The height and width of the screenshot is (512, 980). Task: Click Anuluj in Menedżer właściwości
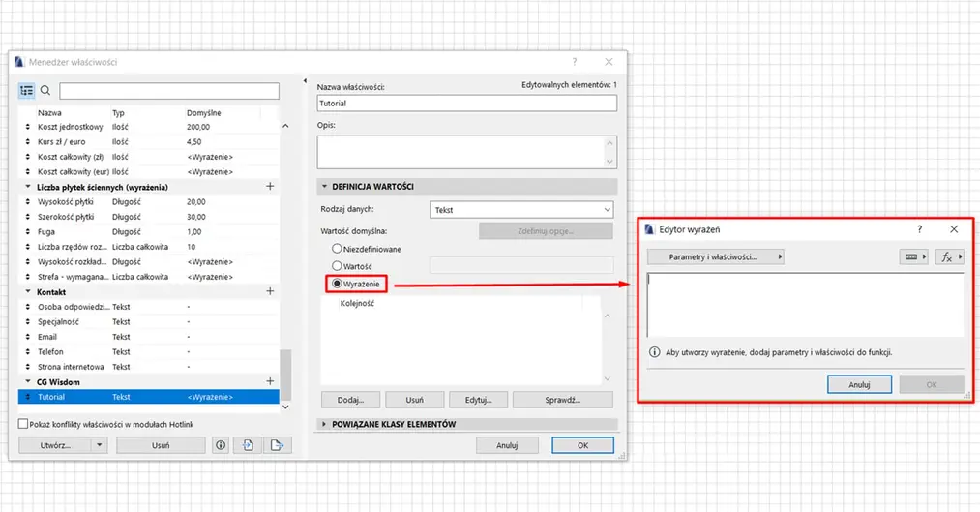(507, 445)
